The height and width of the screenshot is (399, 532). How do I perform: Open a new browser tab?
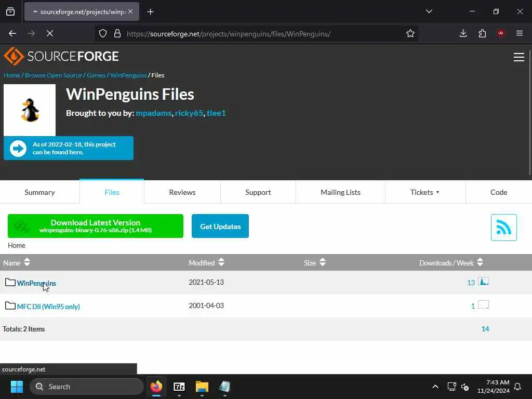click(150, 12)
